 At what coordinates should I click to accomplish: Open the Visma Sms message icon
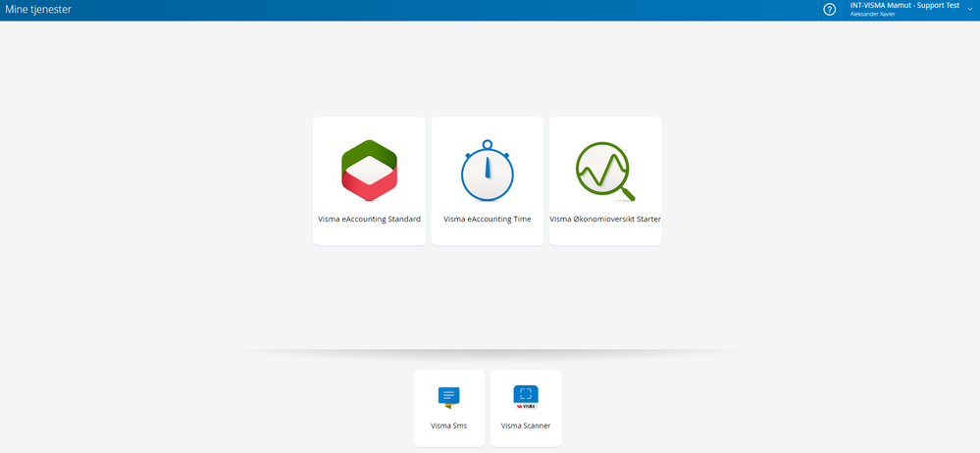[448, 397]
